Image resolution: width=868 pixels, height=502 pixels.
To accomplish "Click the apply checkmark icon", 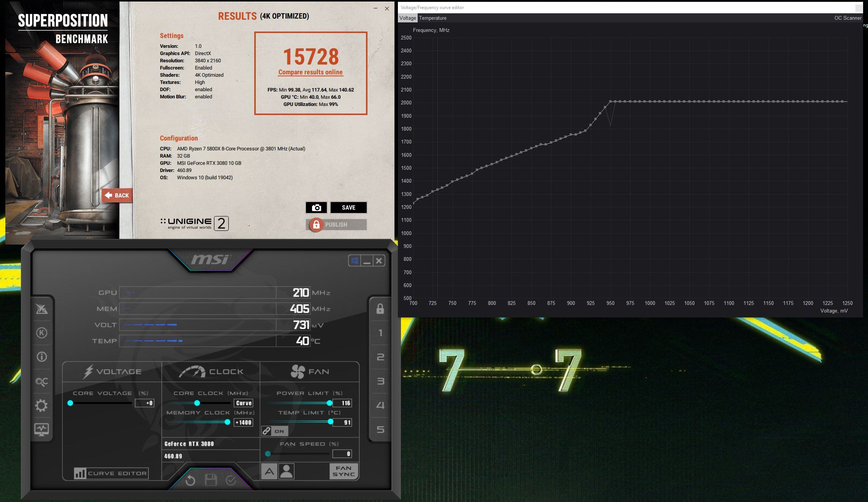I will click(x=231, y=481).
